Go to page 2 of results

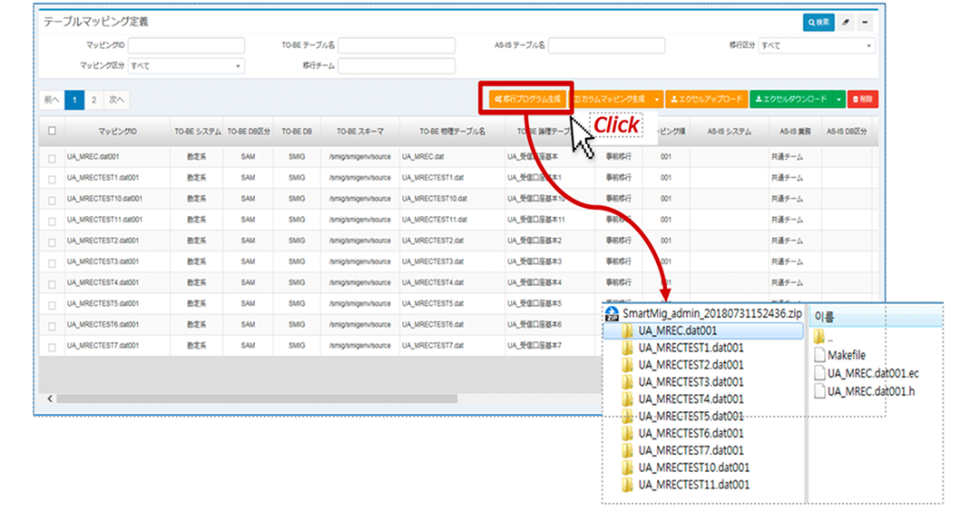click(x=93, y=98)
